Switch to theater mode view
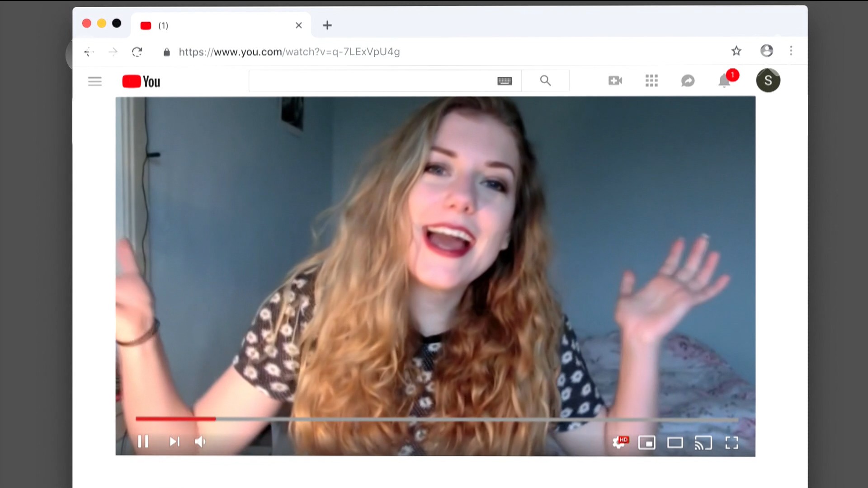Image resolution: width=868 pixels, height=488 pixels. point(675,443)
